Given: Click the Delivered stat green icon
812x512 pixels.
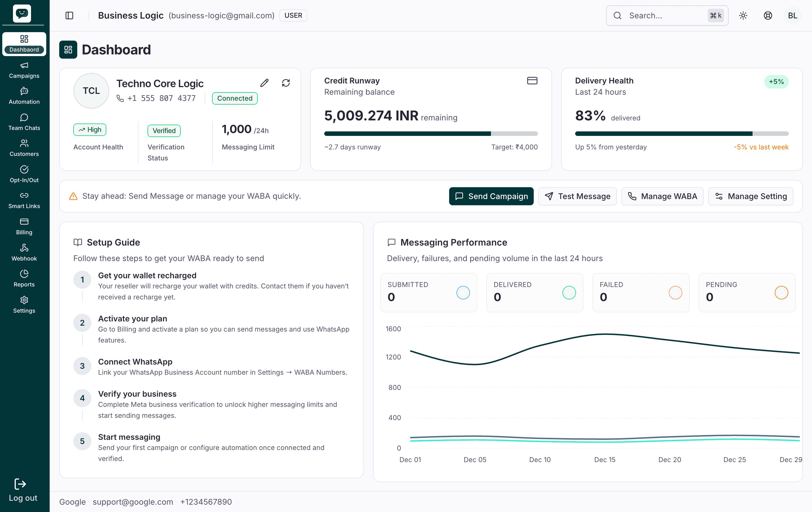Looking at the screenshot, I should tap(569, 292).
